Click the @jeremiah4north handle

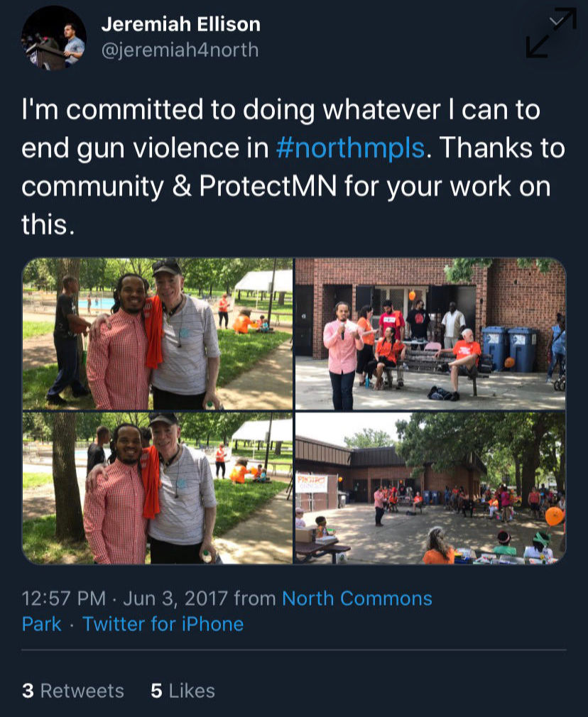tap(180, 50)
